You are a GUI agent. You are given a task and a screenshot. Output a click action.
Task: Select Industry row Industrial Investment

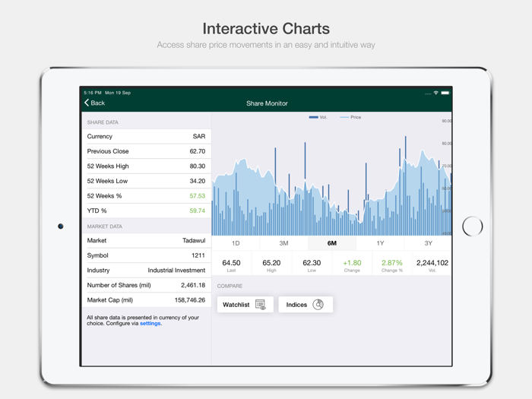[x=147, y=271]
